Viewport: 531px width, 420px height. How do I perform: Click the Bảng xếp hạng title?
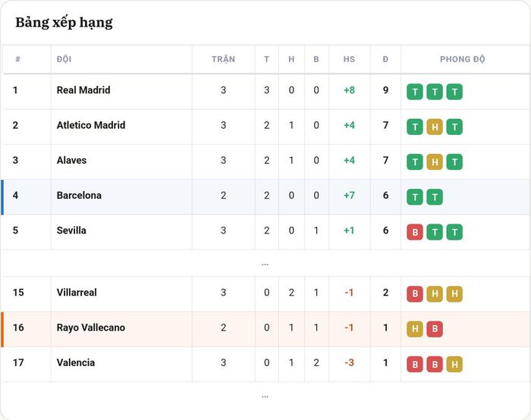[x=64, y=23]
